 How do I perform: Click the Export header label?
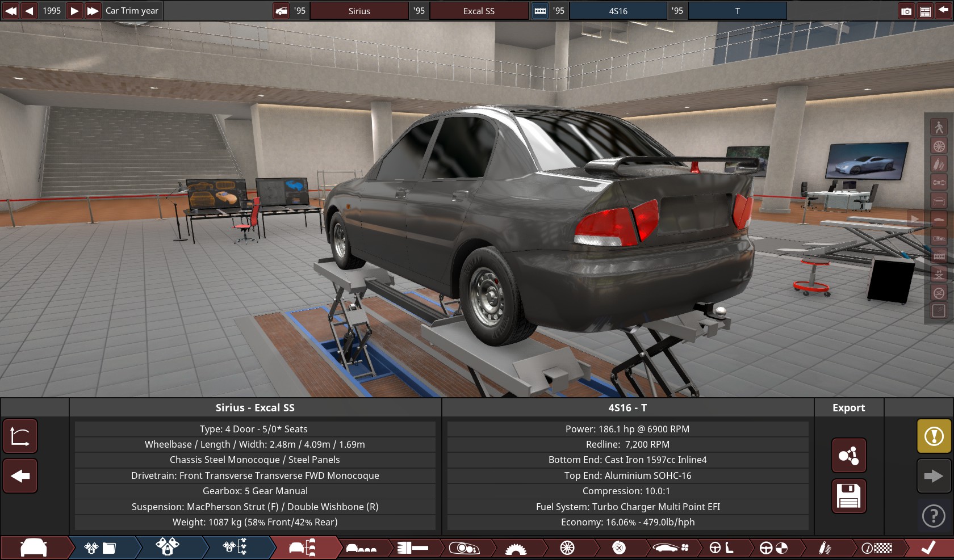849,408
